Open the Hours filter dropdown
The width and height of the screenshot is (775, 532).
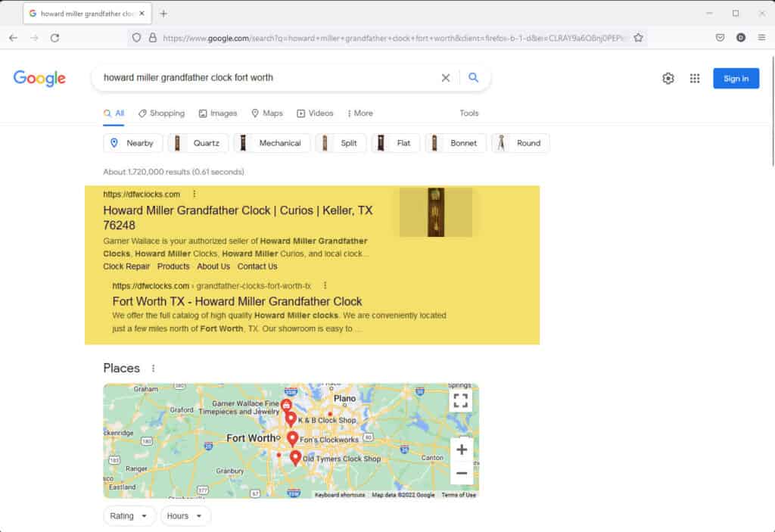[185, 515]
